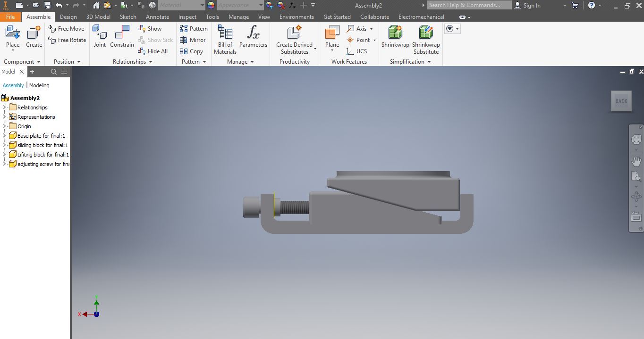Add a new browser panel with plus
Screen dimensions: 644x339
32,72
